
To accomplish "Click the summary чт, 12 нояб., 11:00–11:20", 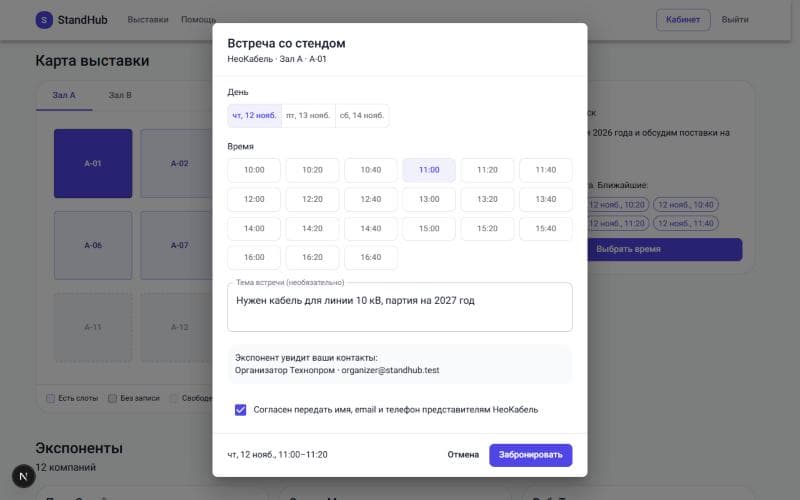I will coord(278,455).
